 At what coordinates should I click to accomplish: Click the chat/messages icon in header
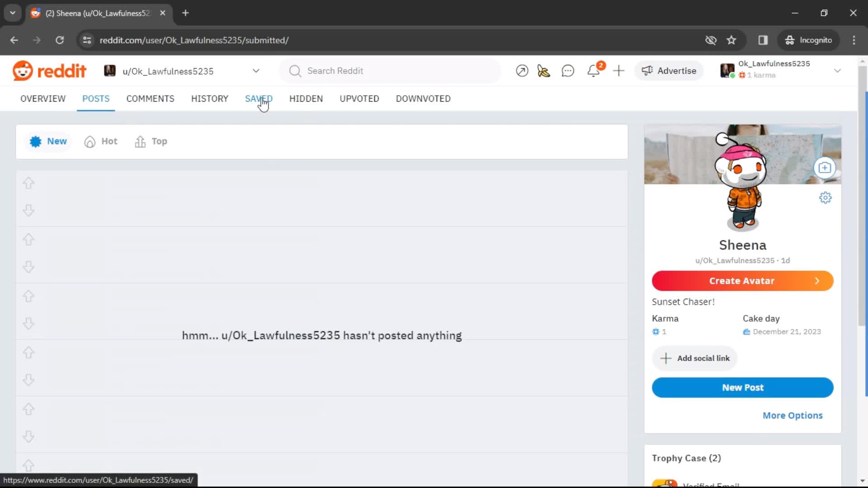coord(568,71)
